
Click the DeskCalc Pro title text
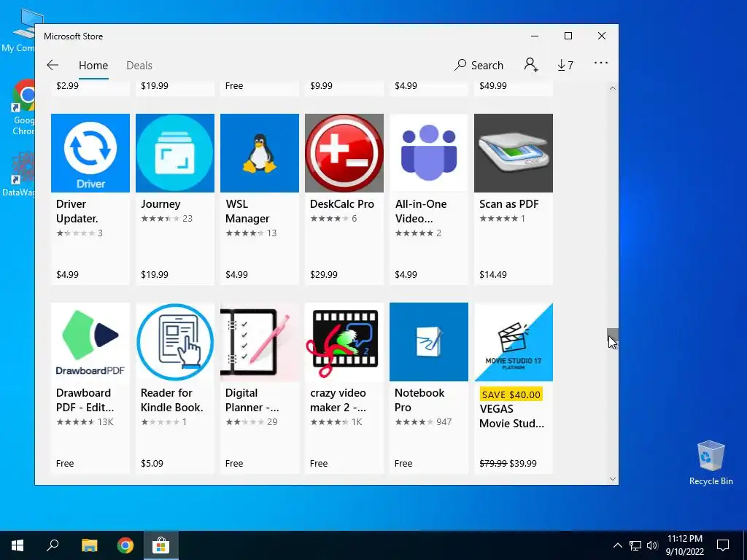point(342,204)
